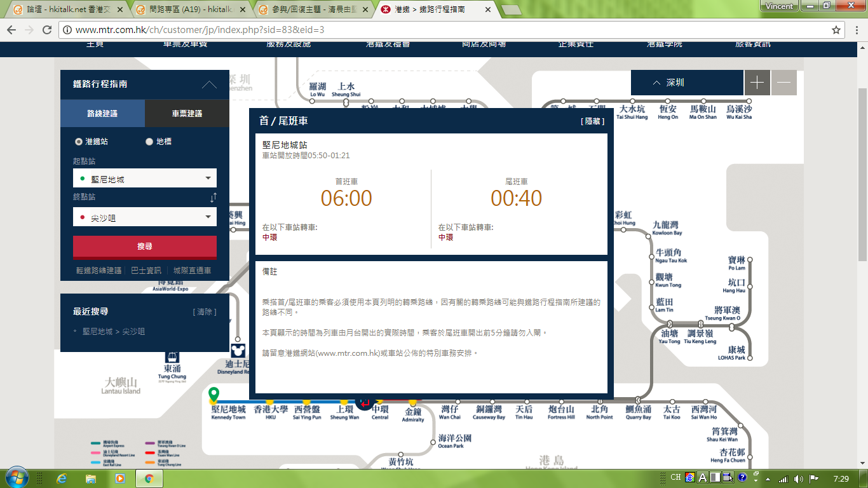Click the 倉頡 input method icon

(x=690, y=477)
